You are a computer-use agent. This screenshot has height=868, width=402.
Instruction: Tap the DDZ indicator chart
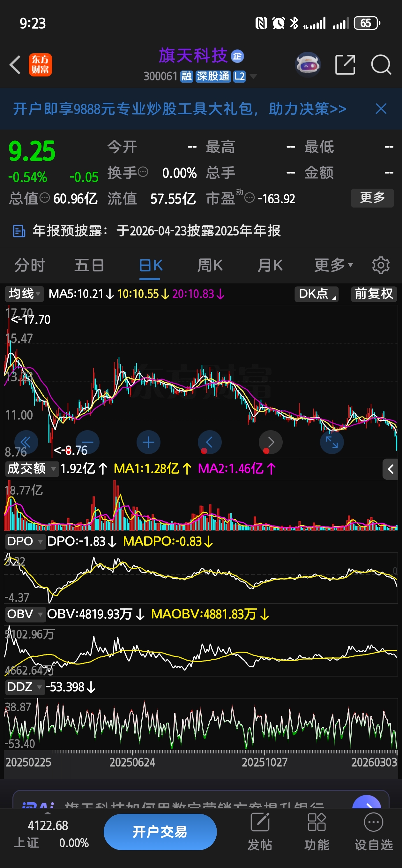[201, 723]
